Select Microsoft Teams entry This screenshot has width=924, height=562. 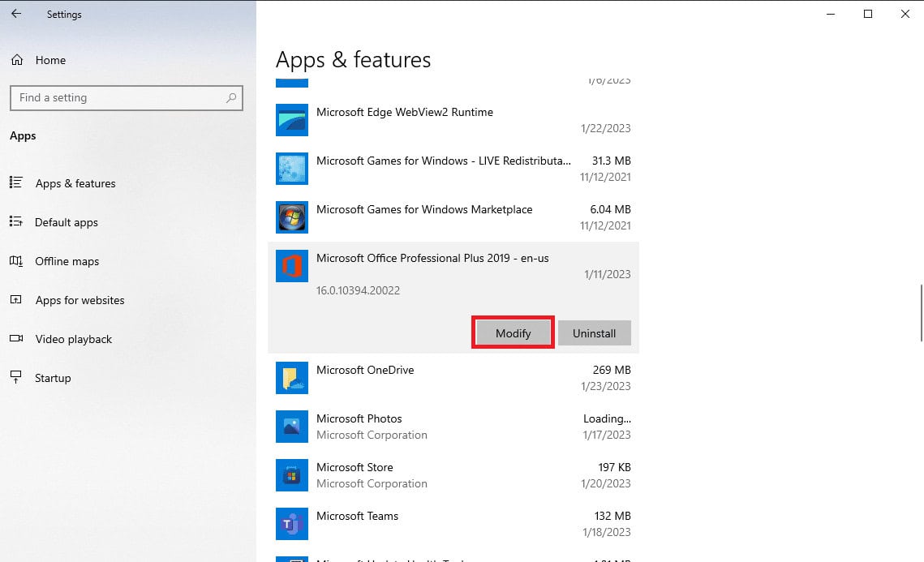click(x=453, y=524)
